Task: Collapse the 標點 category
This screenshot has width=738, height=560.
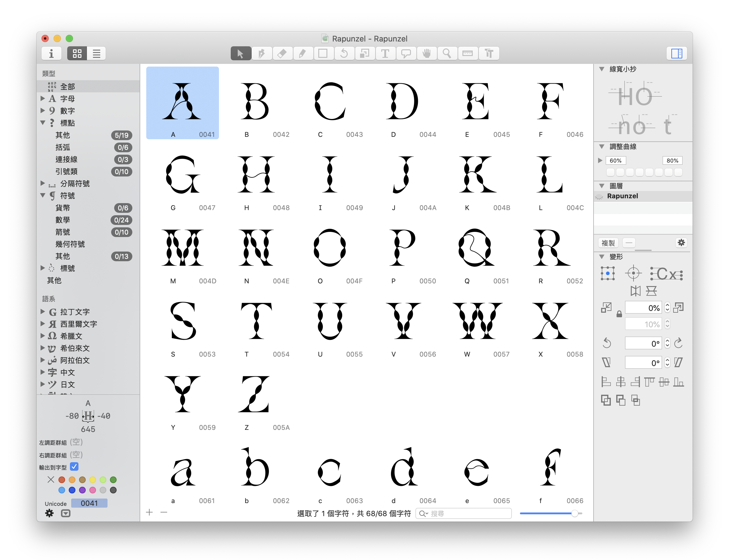Action: tap(43, 123)
